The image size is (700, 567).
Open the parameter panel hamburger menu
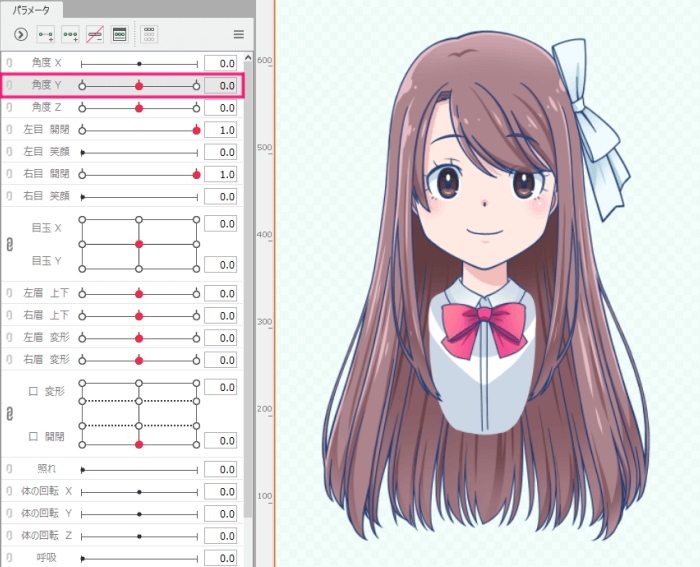(x=239, y=34)
